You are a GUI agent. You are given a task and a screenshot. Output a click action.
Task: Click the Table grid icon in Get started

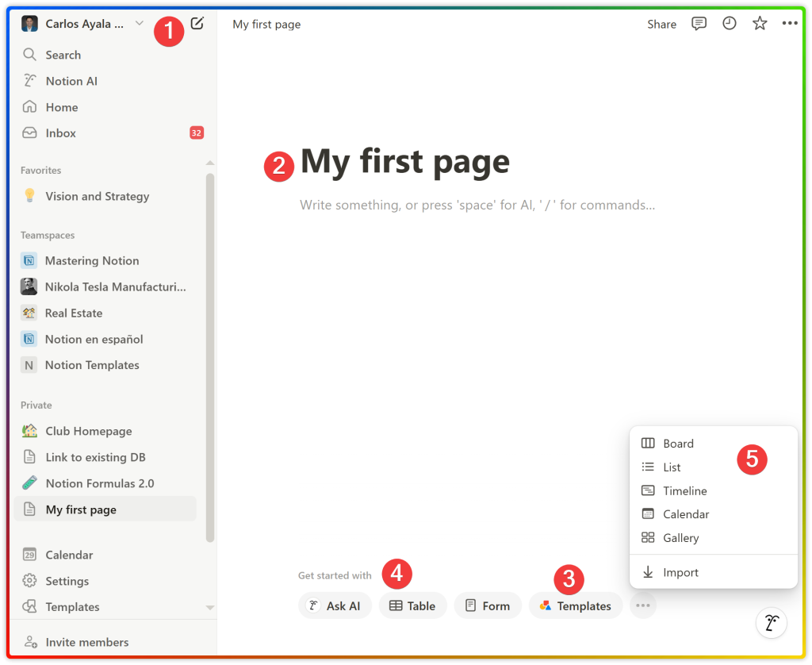pos(396,606)
